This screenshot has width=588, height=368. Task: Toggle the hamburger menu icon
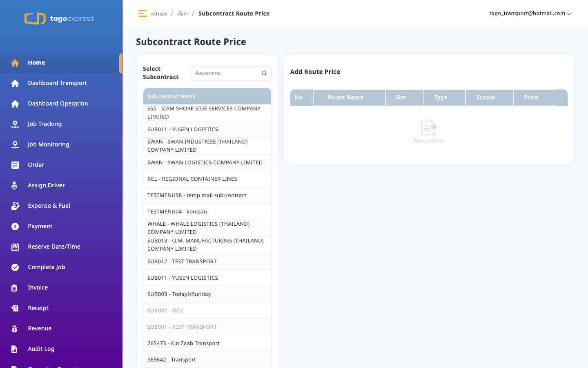(x=143, y=13)
